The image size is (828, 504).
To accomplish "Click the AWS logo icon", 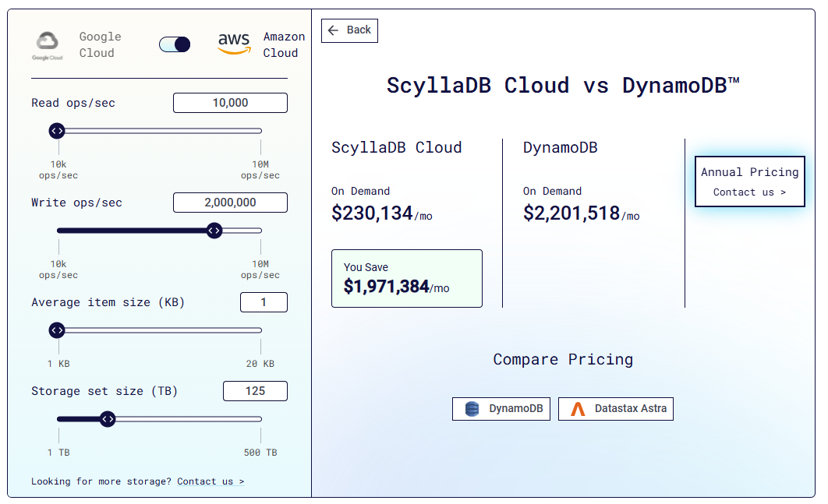I will click(x=235, y=44).
